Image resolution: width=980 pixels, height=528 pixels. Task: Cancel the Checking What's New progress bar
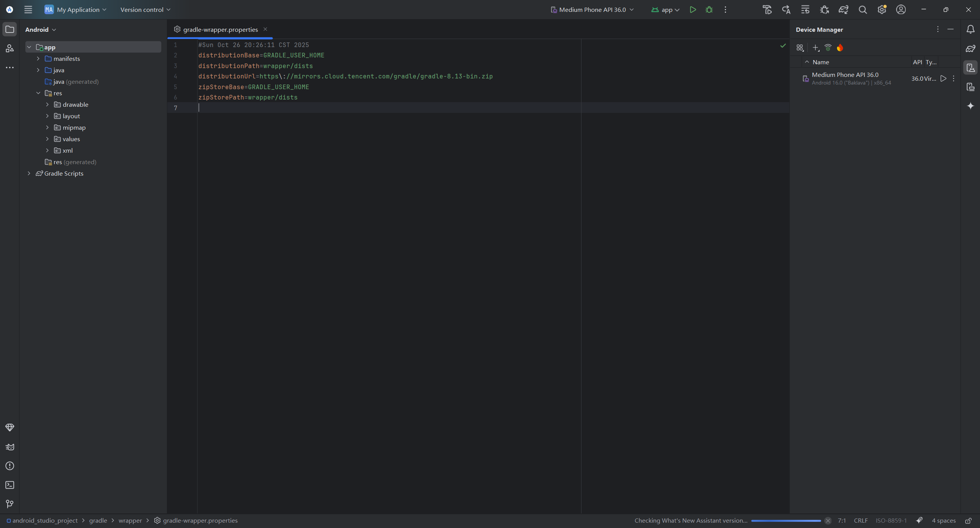(x=828, y=521)
